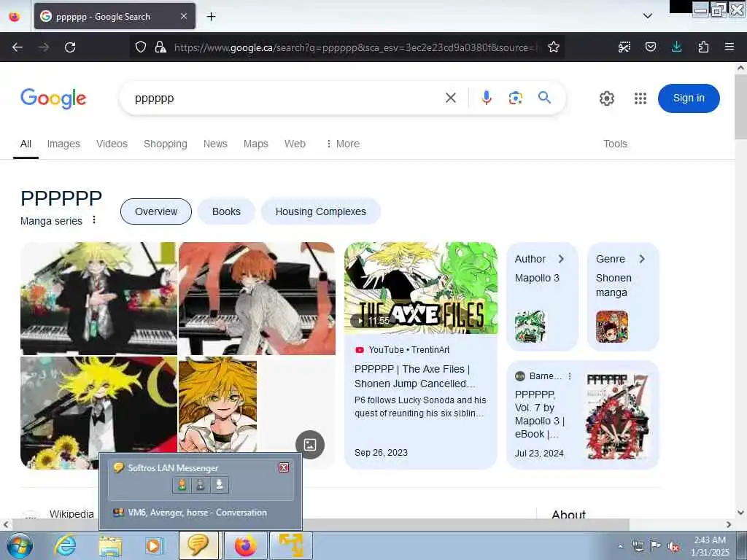The height and width of the screenshot is (560, 747).
Task: Close the Softros LAN Messenger popup
Action: coord(284,467)
